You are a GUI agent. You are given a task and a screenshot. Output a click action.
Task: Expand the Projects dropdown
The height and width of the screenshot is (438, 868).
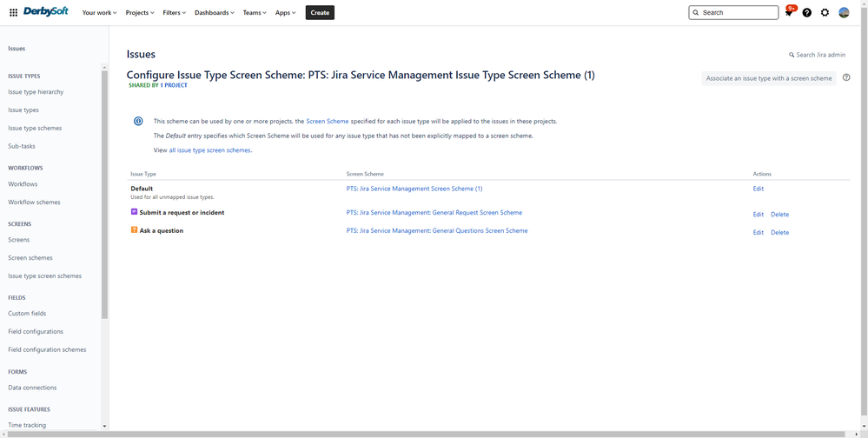(140, 12)
